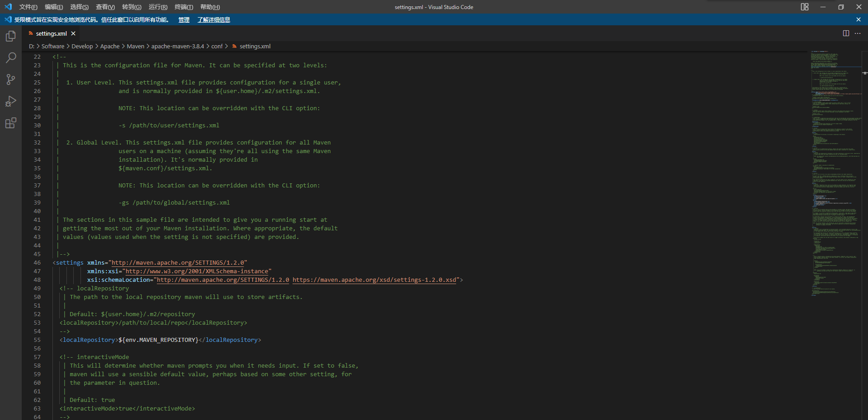Screen dimensions: 868x420
Task: Click '${maven.conf}/settings.xml.' on line 35
Action: (165, 168)
